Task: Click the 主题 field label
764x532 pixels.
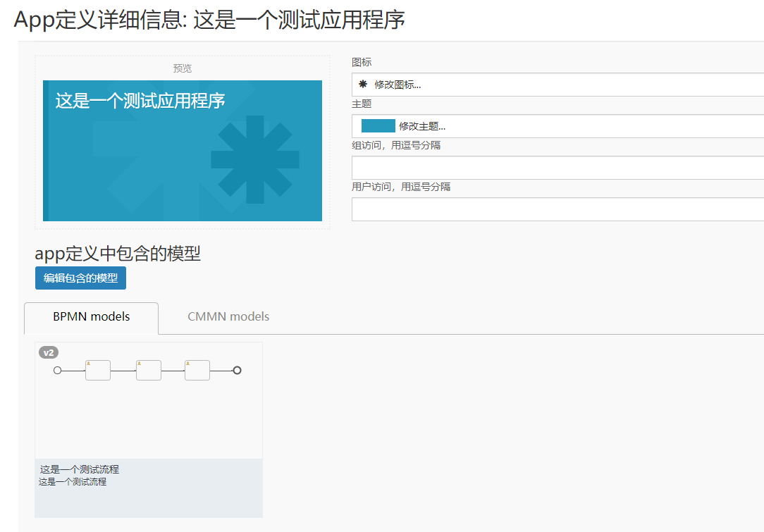Action: [x=362, y=104]
